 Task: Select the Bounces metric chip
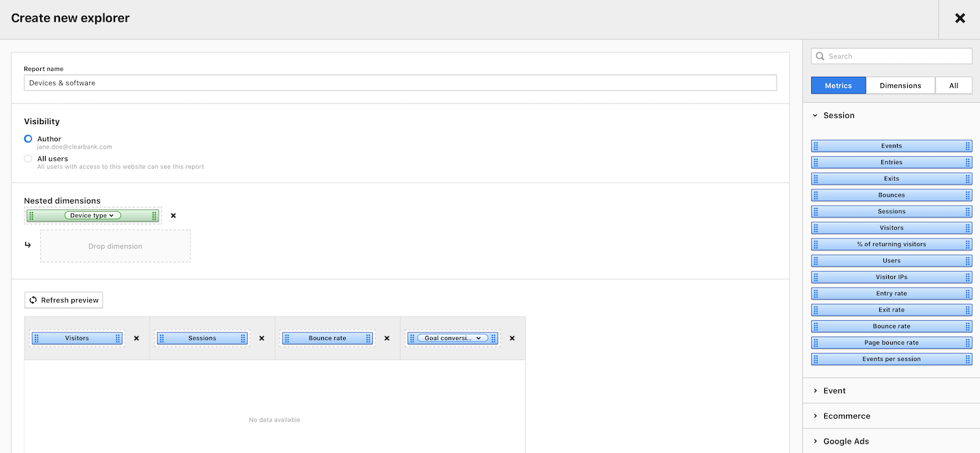[x=892, y=195]
